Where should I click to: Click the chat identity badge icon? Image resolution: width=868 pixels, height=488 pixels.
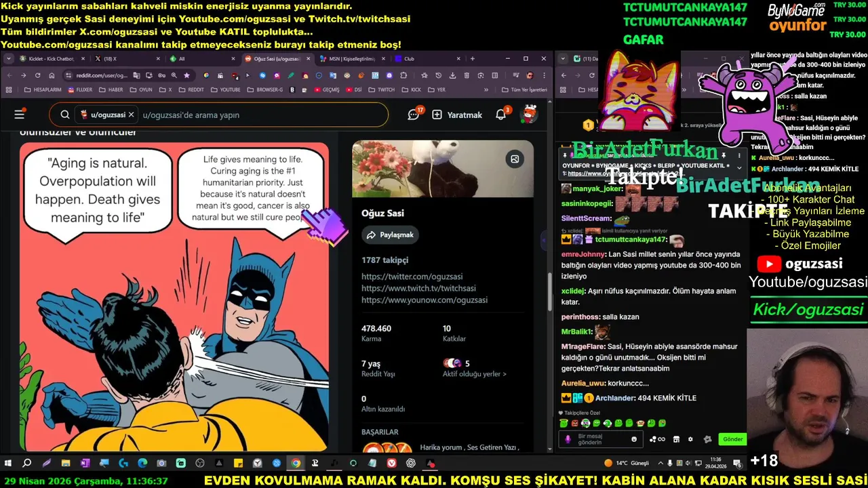click(x=707, y=439)
